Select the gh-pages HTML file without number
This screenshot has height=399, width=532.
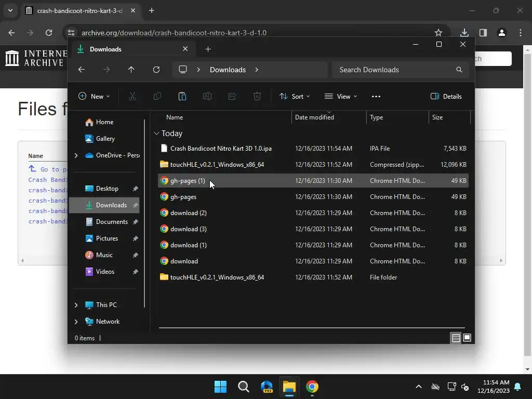pos(313,197)
